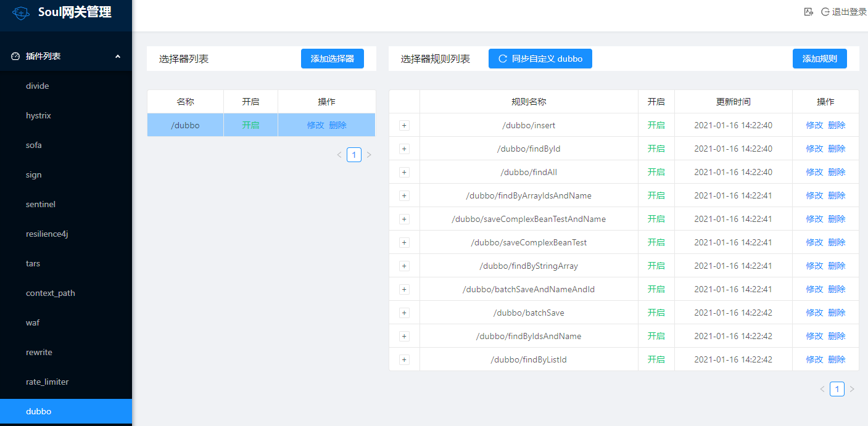Click 删除 for the /dubbo selector

338,125
